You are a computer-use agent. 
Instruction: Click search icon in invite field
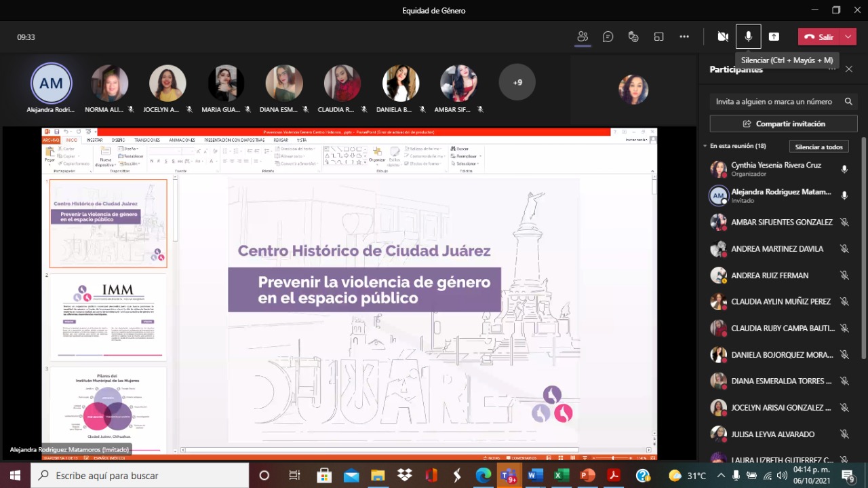pyautogui.click(x=848, y=102)
